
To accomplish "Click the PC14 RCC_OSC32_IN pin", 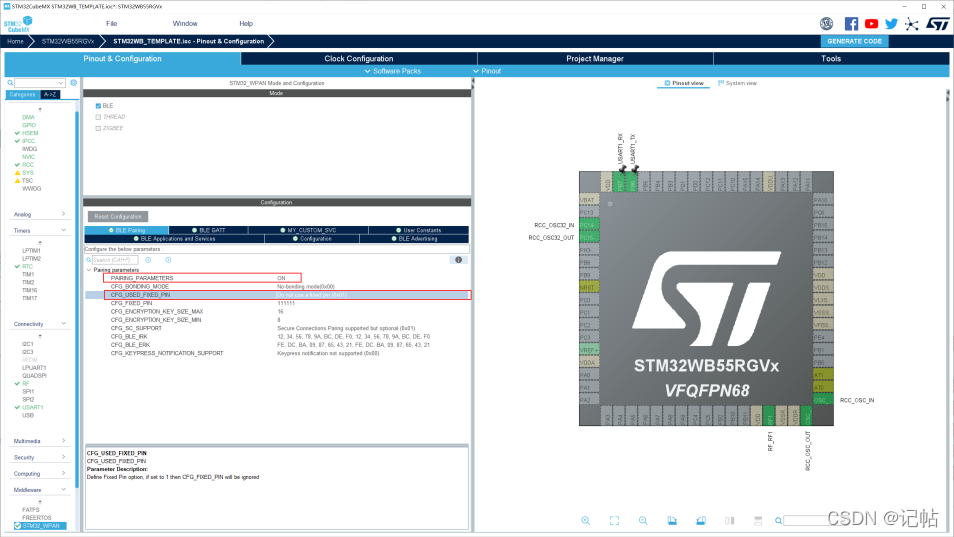I will (589, 225).
